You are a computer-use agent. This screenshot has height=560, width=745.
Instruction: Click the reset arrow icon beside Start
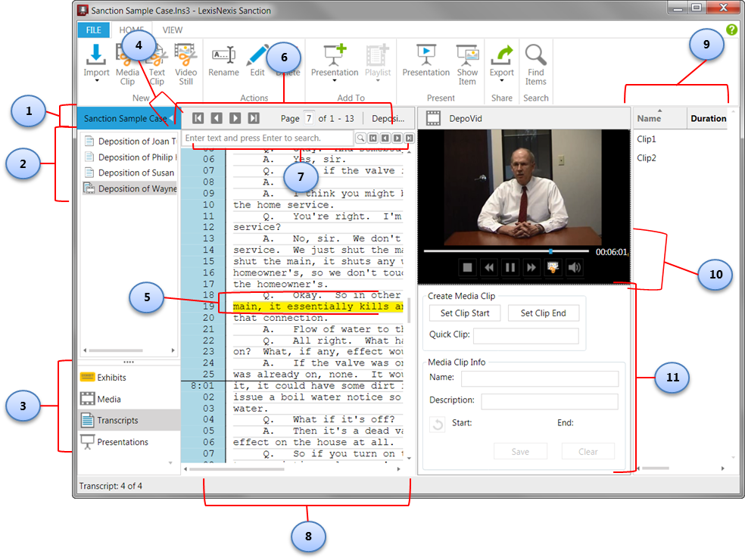pos(438,424)
